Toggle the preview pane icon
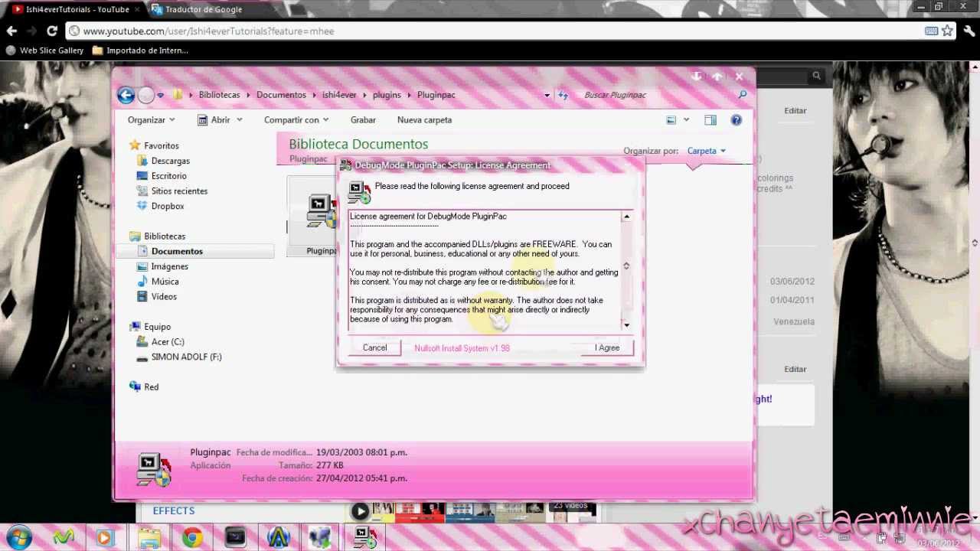Image resolution: width=980 pixels, height=551 pixels. [710, 120]
